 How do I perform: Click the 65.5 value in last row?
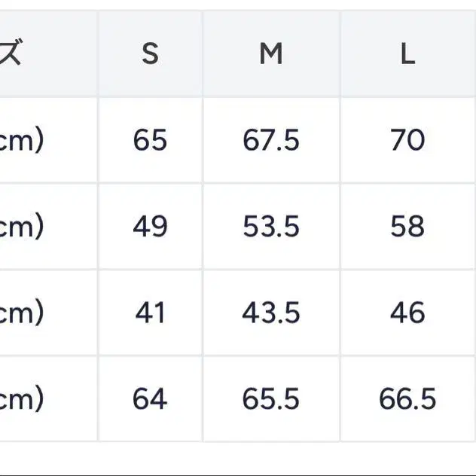(x=271, y=398)
